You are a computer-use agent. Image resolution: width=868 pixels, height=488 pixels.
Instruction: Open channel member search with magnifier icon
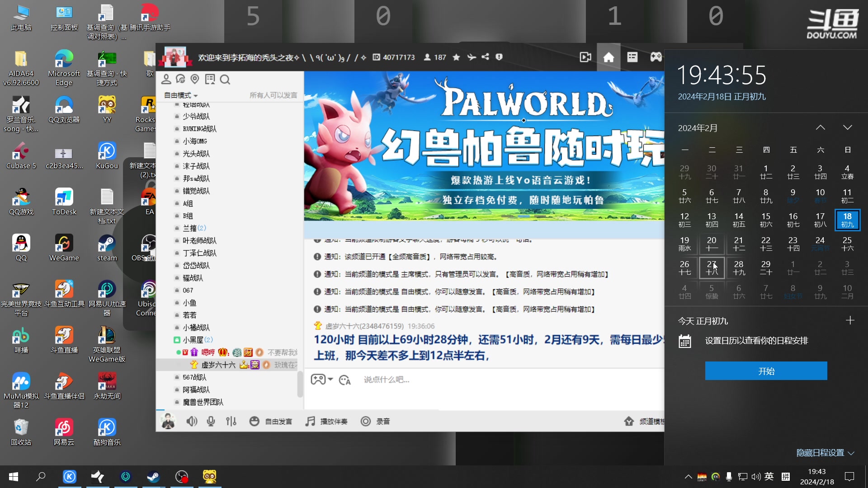226,80
